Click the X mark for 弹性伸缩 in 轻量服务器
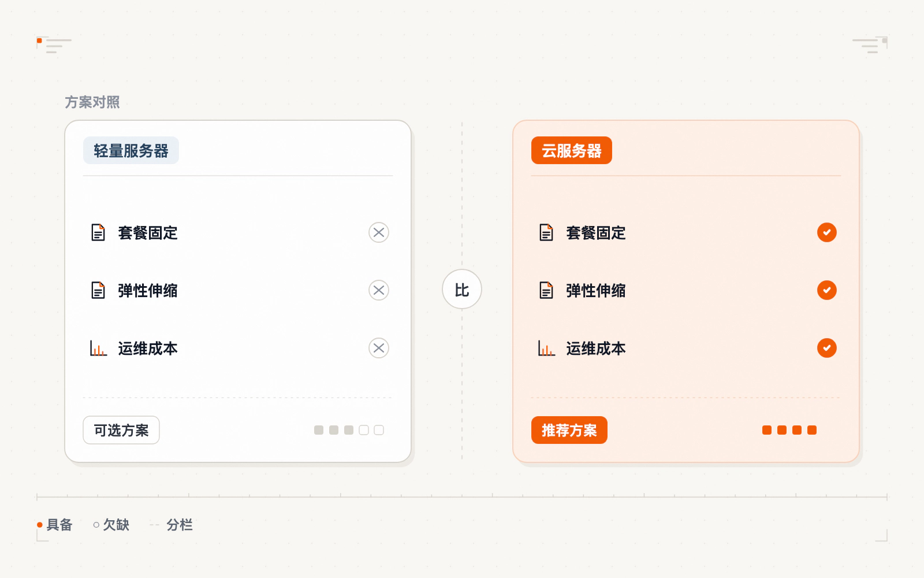924x578 pixels. pos(379,290)
